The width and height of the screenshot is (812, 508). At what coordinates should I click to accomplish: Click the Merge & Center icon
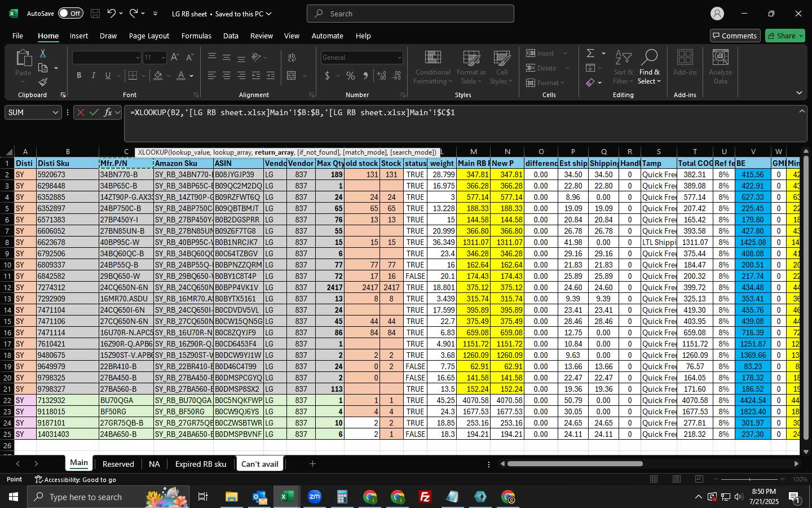coord(292,76)
